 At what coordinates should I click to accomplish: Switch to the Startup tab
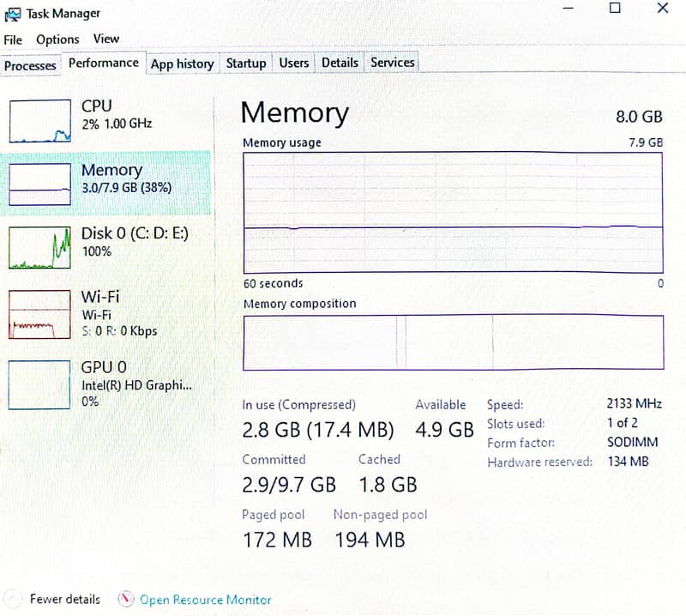coord(246,63)
